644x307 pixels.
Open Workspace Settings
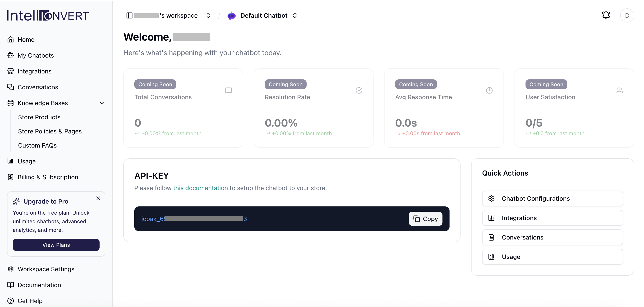point(56,269)
